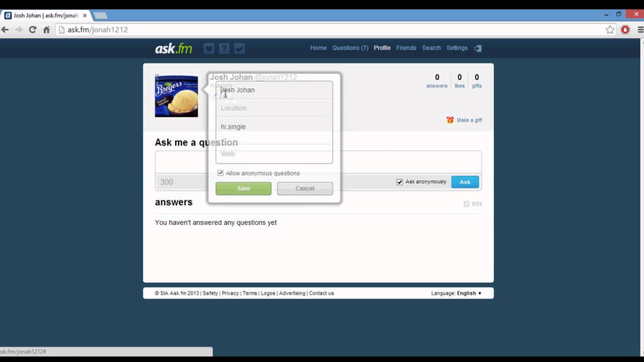Screen dimensions: 644x362
Task: Open the question mark icon in header
Action: (x=224, y=48)
